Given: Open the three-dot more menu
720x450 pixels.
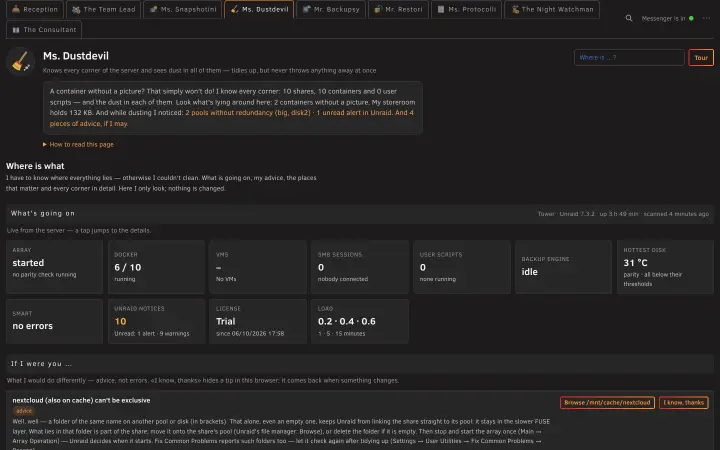Looking at the screenshot, I should click(x=706, y=18).
